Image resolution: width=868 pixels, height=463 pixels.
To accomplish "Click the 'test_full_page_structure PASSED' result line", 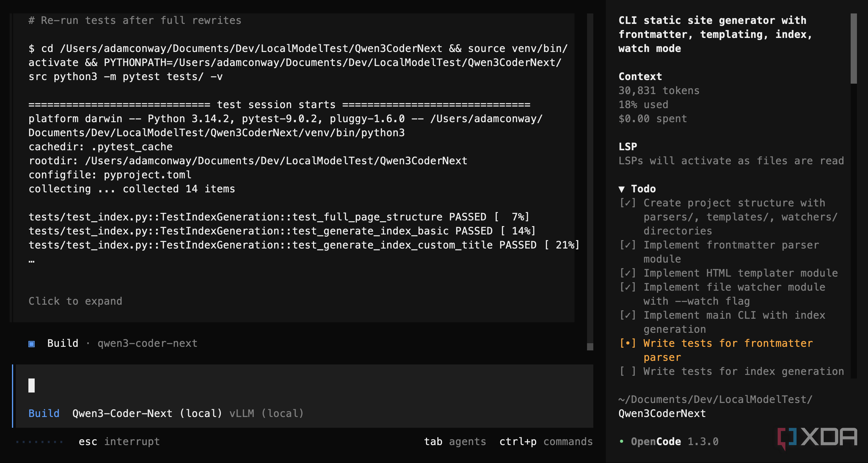I will click(x=279, y=217).
